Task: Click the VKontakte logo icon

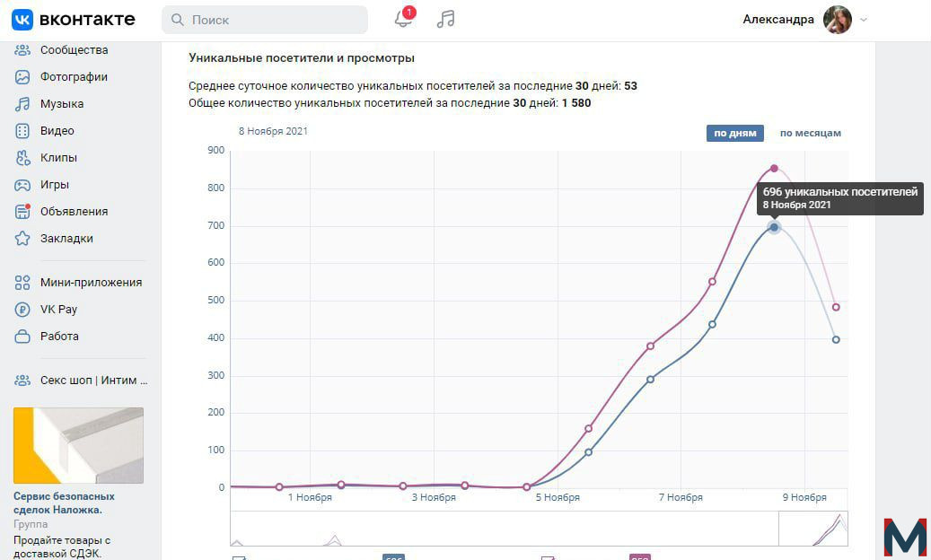Action: click(x=22, y=20)
